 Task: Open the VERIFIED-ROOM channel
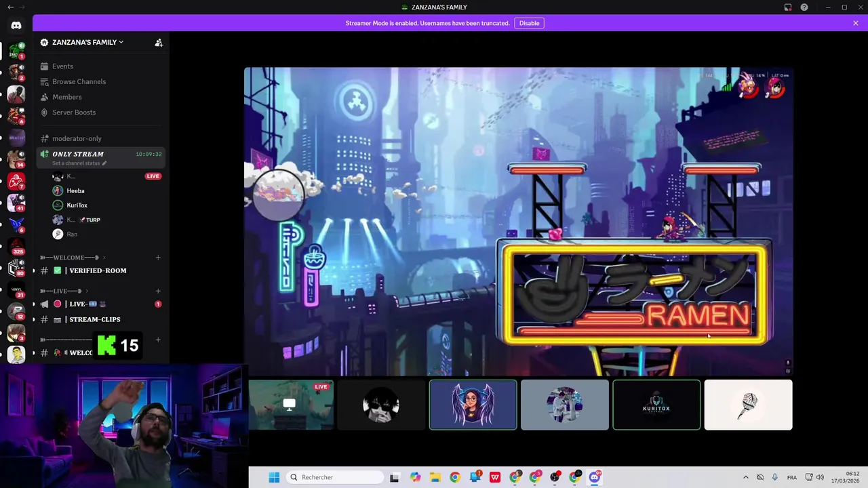(100, 270)
